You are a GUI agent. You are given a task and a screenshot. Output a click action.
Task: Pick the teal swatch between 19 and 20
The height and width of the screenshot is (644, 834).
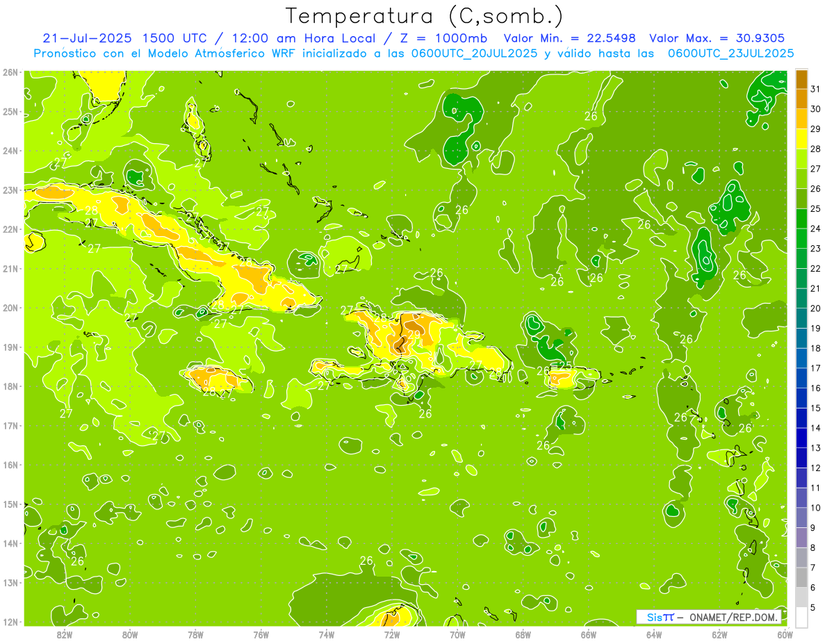coord(801,318)
